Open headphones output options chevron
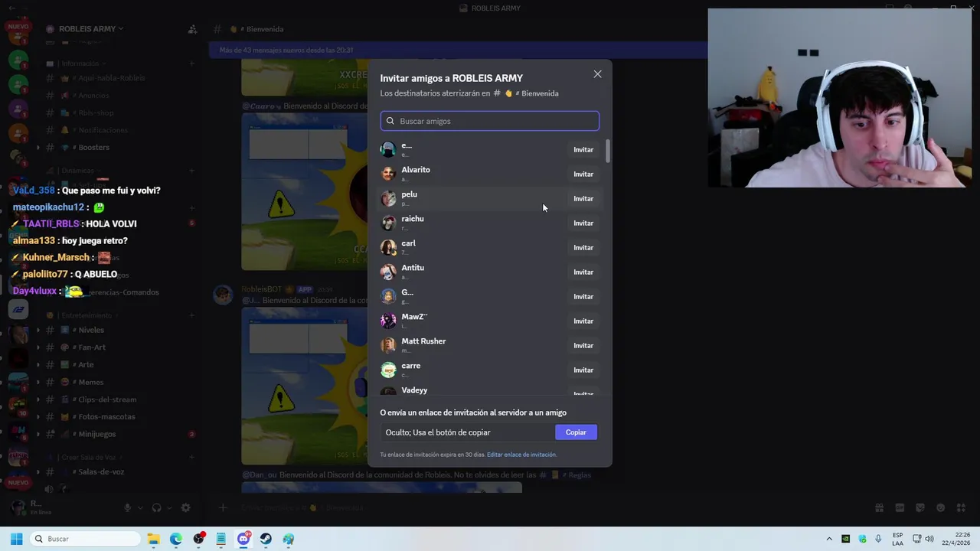 pos(168,507)
